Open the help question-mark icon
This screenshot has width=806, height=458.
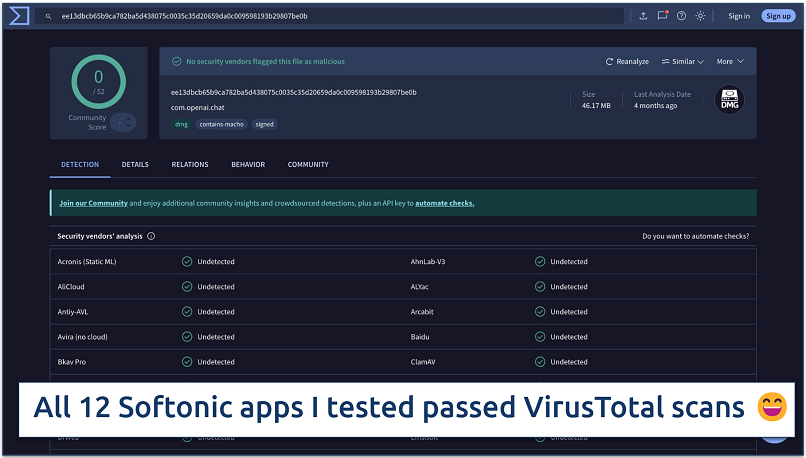[681, 16]
